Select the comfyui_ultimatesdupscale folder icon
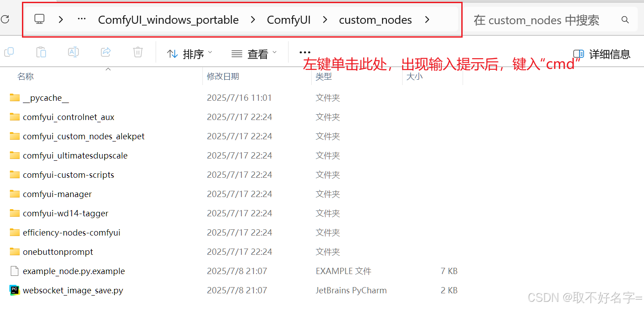Screen dimensions: 644x309 click(x=15, y=155)
